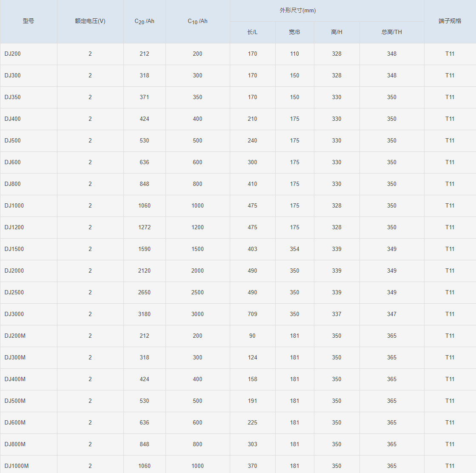This screenshot has width=476, height=473.
Task: Click the 长/L sub-header
Action: click(253, 32)
